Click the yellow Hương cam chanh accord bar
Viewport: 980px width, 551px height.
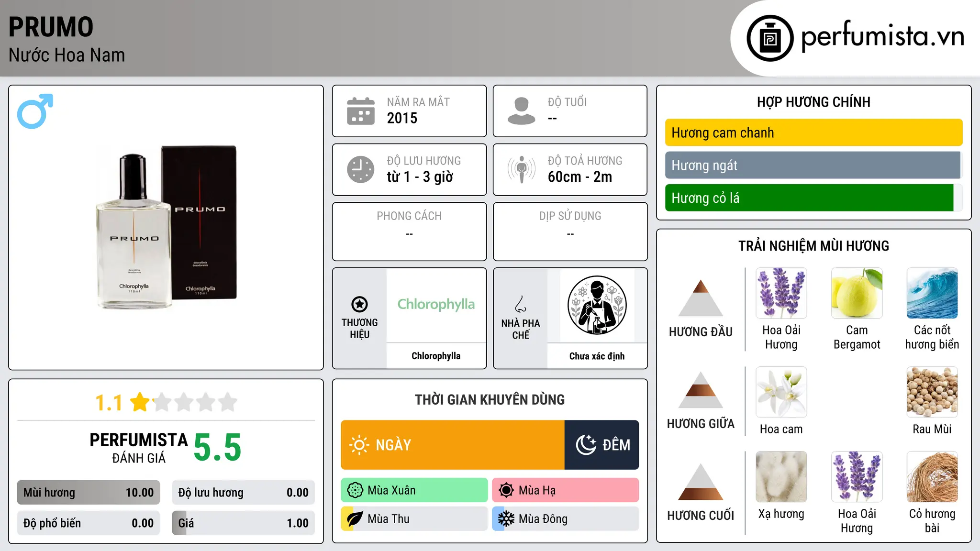813,132
